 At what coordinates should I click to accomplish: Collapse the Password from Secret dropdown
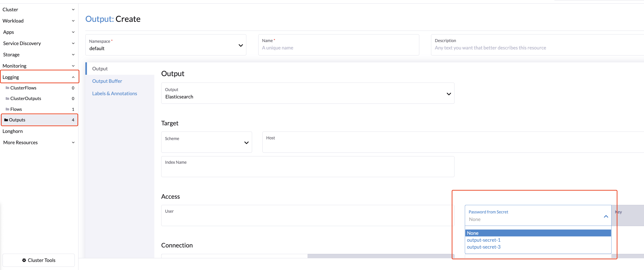pyautogui.click(x=606, y=216)
